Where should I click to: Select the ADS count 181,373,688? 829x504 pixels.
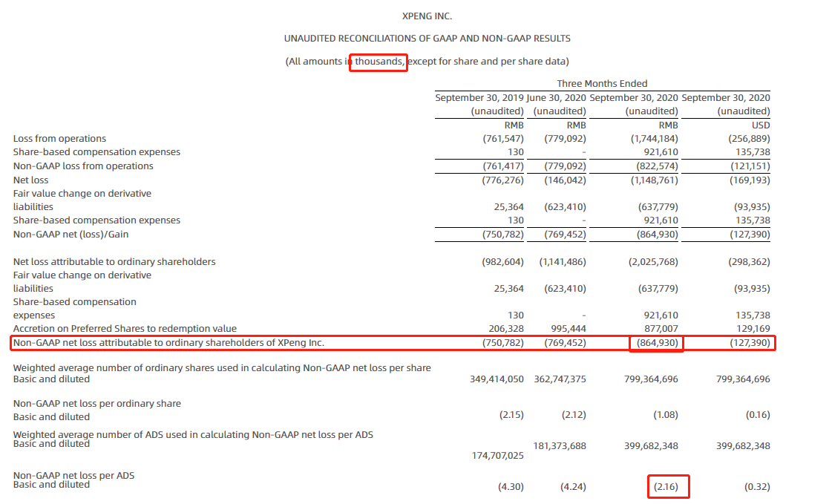[560, 446]
